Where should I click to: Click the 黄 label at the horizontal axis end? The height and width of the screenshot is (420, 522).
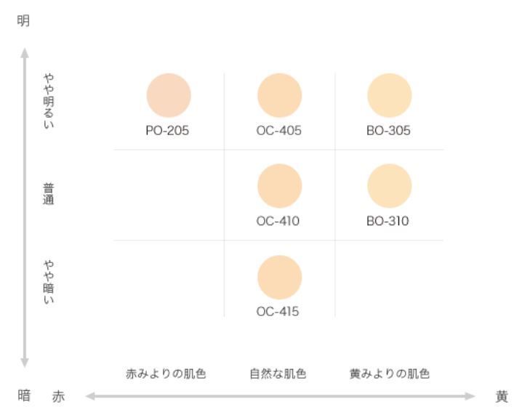tap(502, 396)
